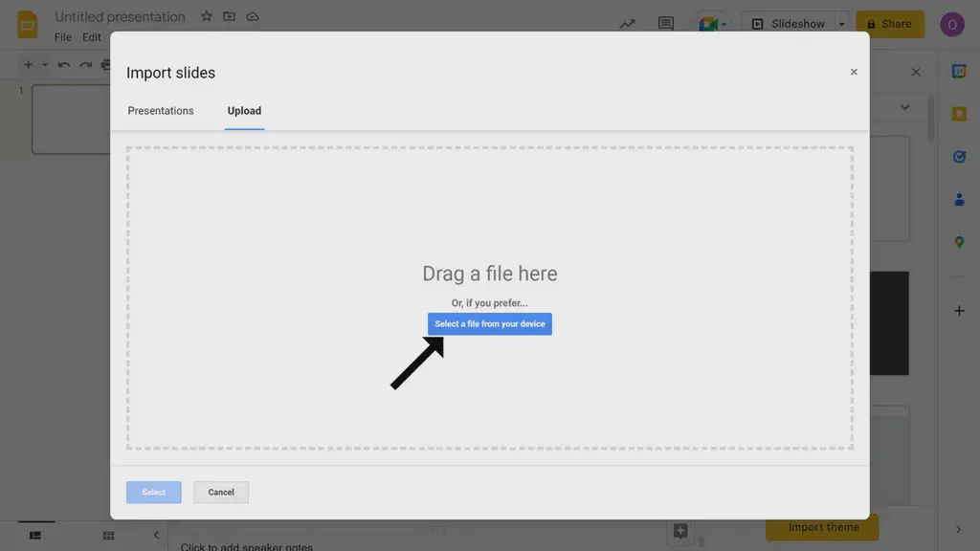Viewport: 980px width, 551px height.
Task: Collapse the speaker notes bar
Action: [156, 535]
